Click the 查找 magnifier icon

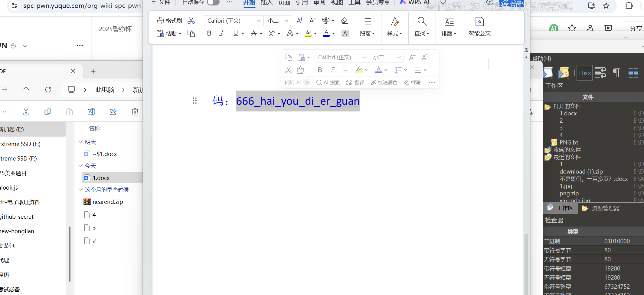tap(422, 22)
